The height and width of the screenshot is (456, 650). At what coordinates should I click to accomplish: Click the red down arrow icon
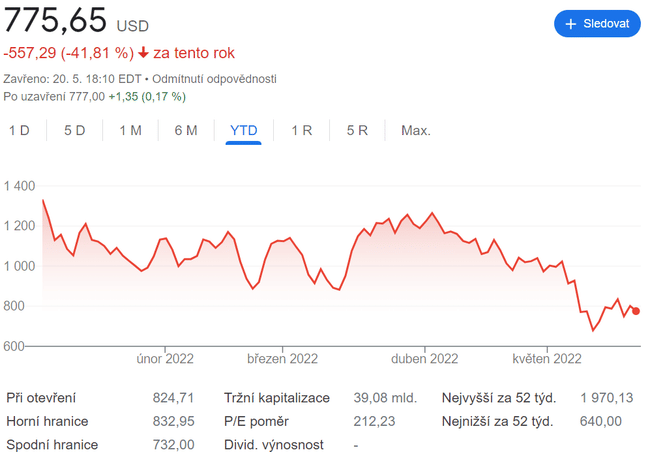click(144, 53)
